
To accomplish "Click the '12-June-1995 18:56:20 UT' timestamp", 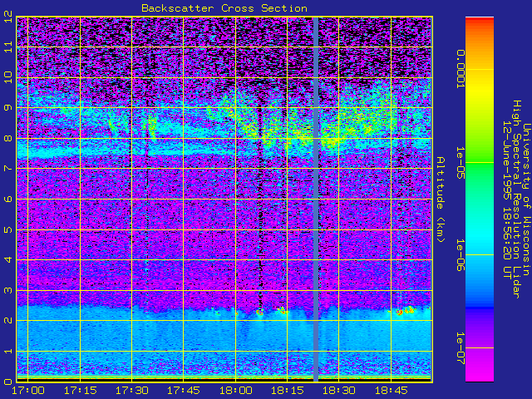I will pyautogui.click(x=506, y=199).
